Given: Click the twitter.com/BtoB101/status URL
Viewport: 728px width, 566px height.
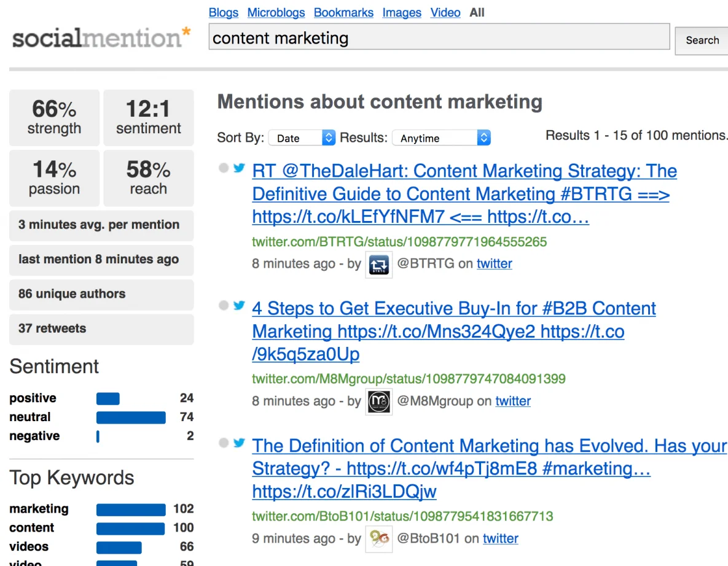Looking at the screenshot, I should pyautogui.click(x=402, y=516).
